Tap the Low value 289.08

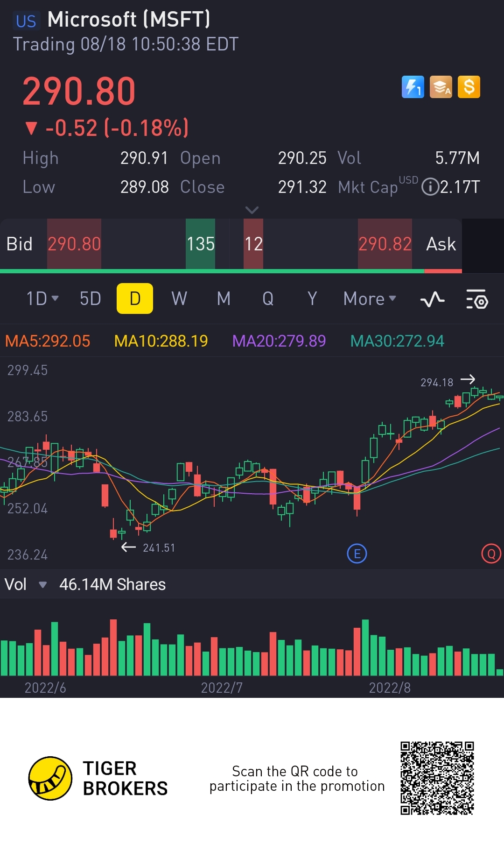pos(144,187)
